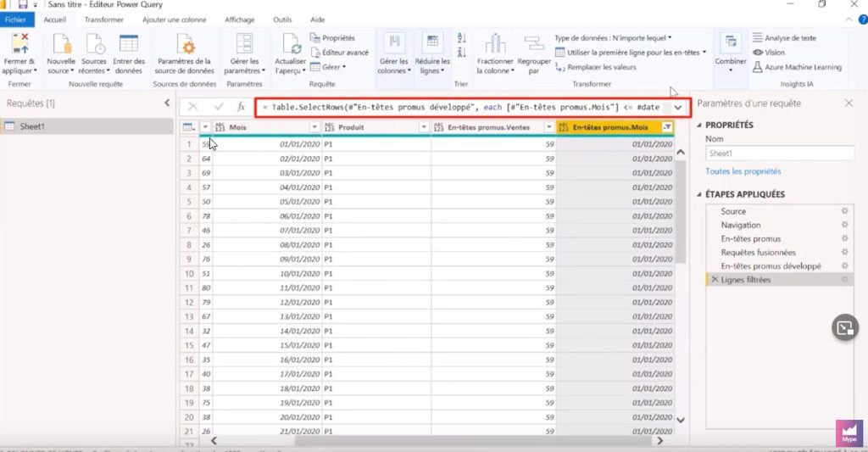The width and height of the screenshot is (868, 452).
Task: Switch to the Affichage tab
Action: (x=240, y=20)
